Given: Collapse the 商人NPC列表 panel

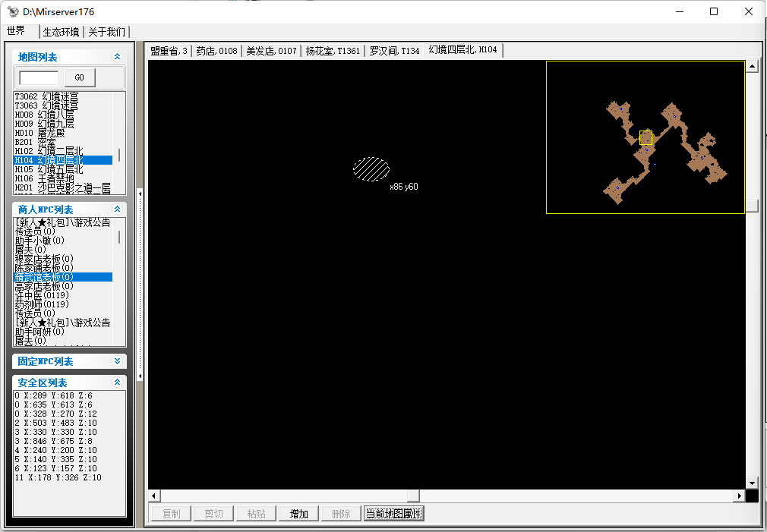Looking at the screenshot, I should pos(117,209).
